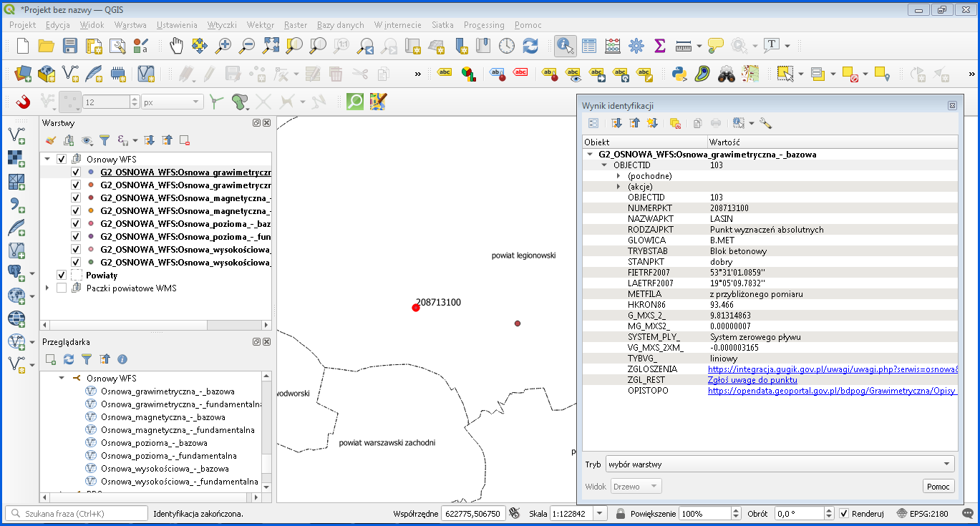Toggle map scale lock icon in status bar

click(620, 513)
